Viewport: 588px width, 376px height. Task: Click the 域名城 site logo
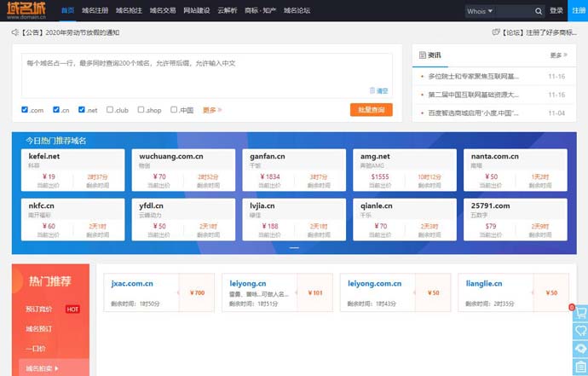(x=26, y=10)
